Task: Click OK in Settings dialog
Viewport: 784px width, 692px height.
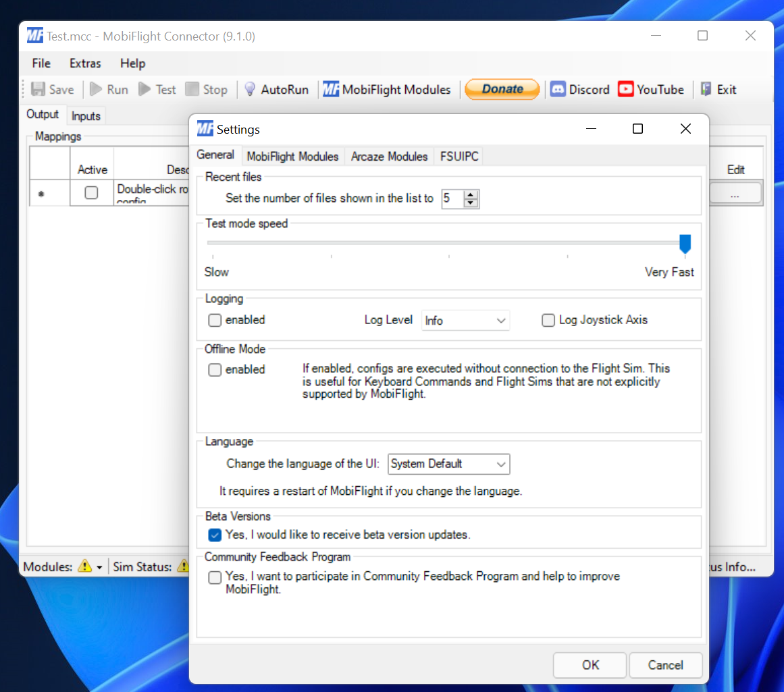Action: tap(590, 665)
